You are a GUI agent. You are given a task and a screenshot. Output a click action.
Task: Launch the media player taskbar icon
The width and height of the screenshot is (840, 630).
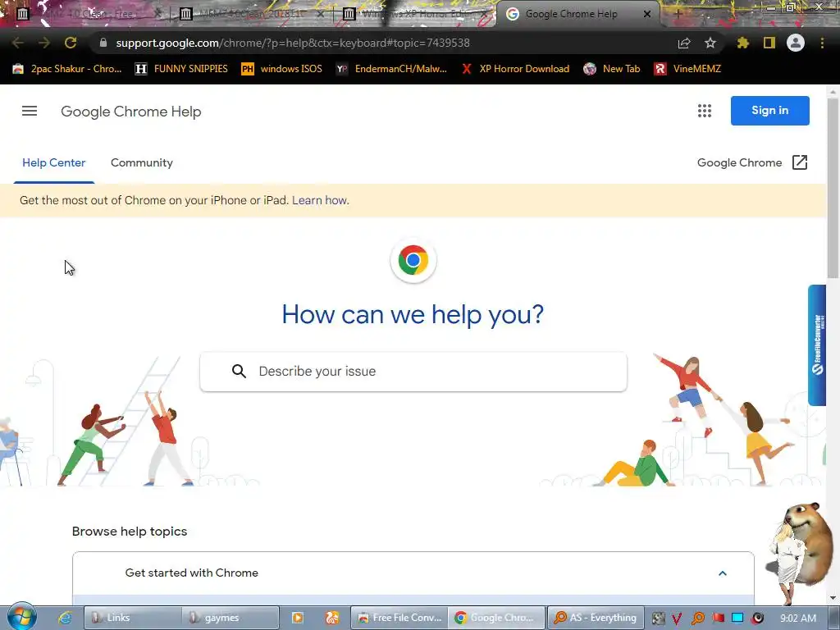pyautogui.click(x=297, y=618)
